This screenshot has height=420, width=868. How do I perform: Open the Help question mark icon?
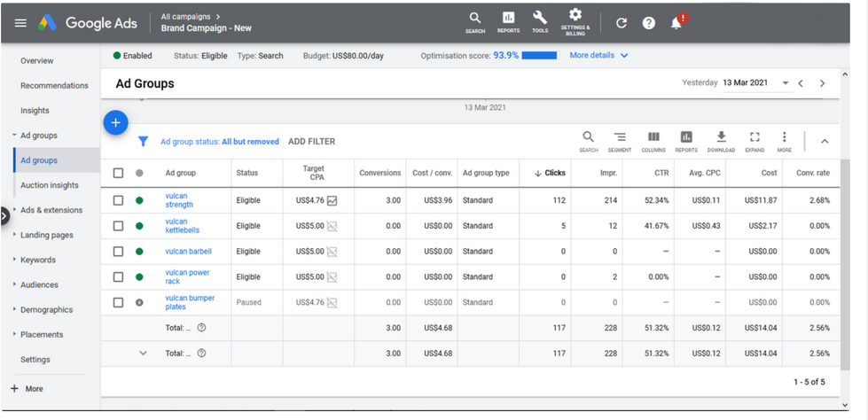pyautogui.click(x=649, y=23)
